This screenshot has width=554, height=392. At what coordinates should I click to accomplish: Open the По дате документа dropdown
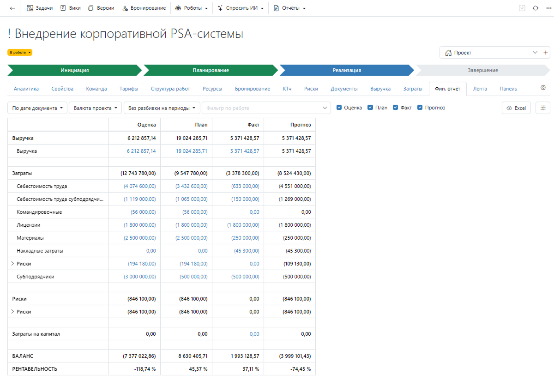(37, 108)
